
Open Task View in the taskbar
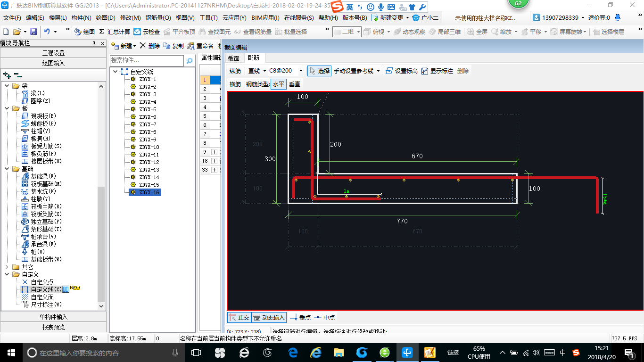click(x=196, y=352)
